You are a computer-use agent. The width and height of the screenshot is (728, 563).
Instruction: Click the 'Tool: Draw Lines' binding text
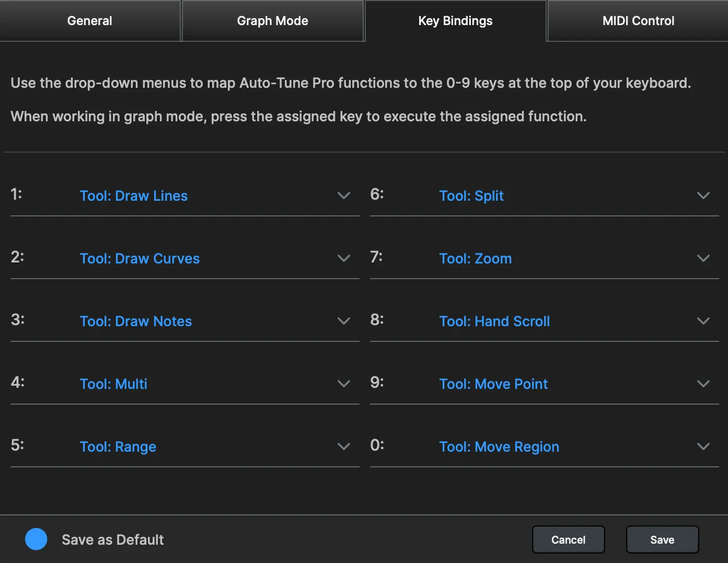(134, 196)
